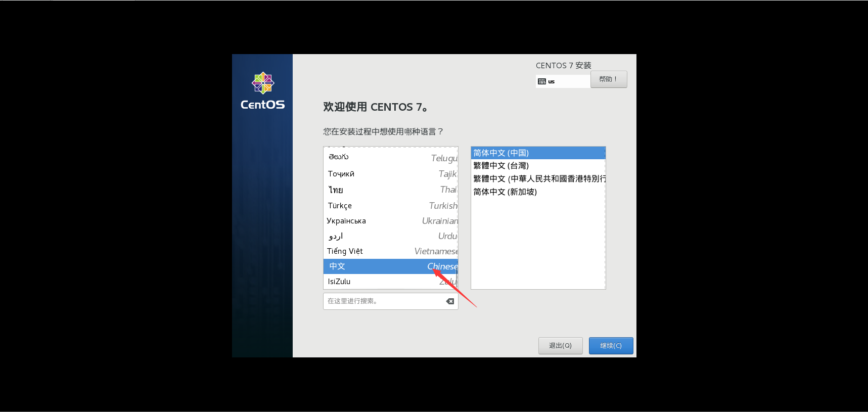The width and height of the screenshot is (868, 412).
Task: Select Tiếng Việt Vietnamese language
Action: tap(390, 251)
